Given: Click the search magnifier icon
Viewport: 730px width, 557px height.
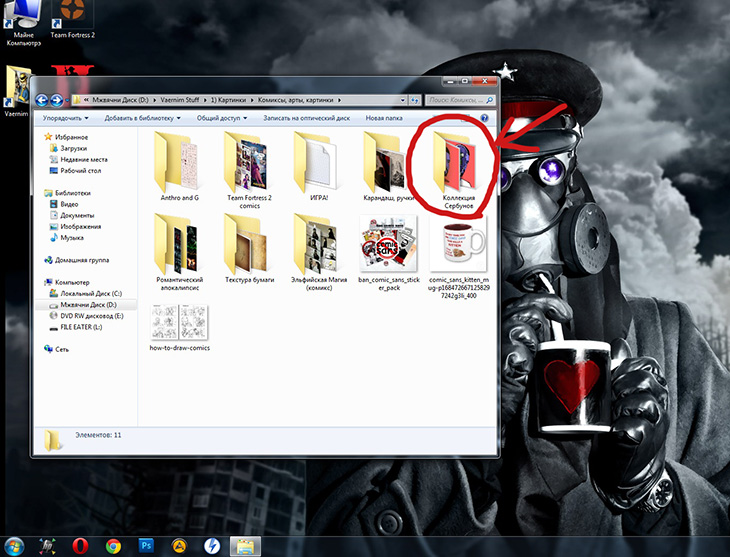Looking at the screenshot, I should tap(489, 100).
